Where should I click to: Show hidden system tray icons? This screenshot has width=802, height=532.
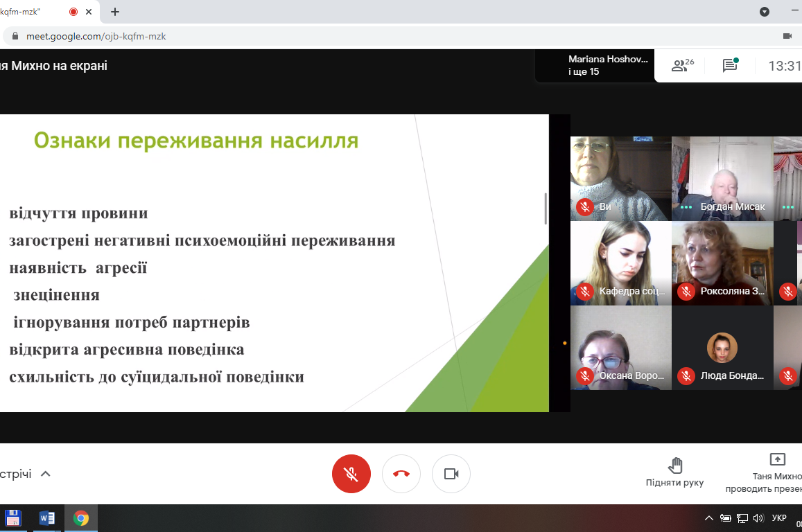click(x=708, y=518)
